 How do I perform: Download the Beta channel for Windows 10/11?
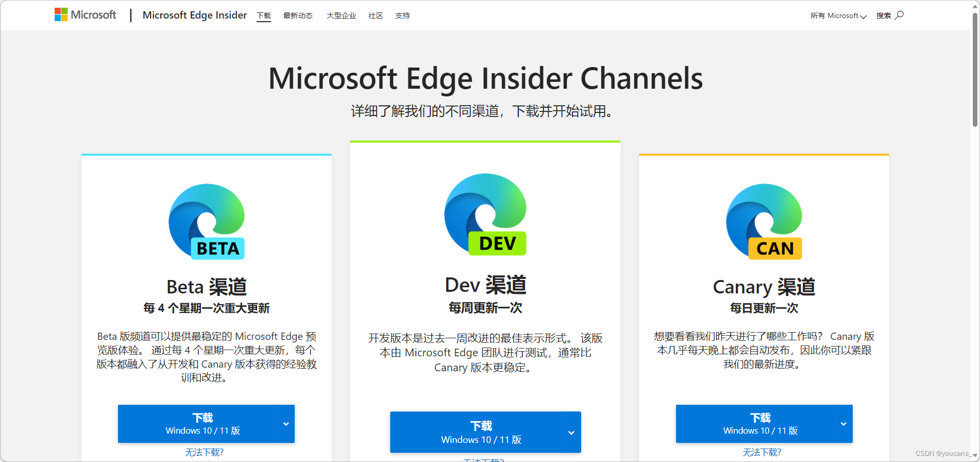[x=197, y=424]
